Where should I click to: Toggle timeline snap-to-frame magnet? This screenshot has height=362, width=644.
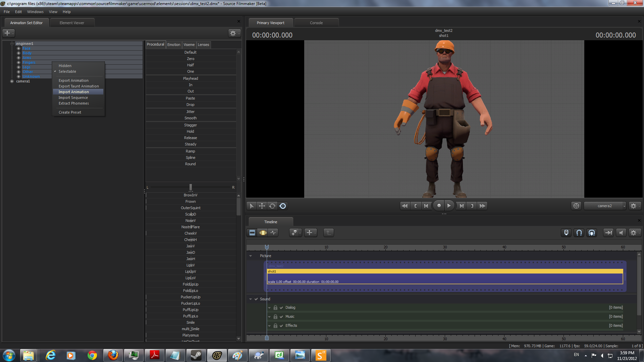[592, 233]
